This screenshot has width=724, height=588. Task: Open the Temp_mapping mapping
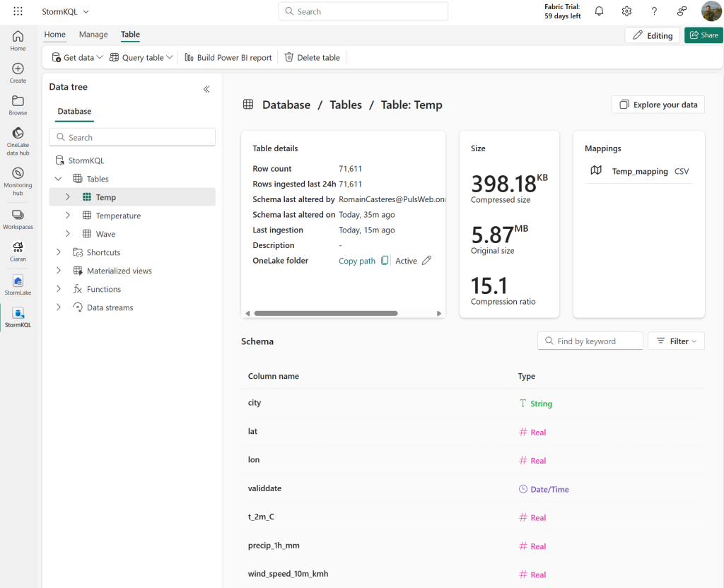click(639, 171)
